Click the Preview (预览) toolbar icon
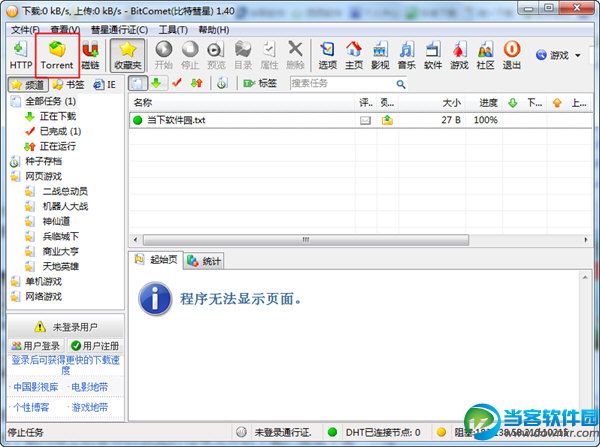The width and height of the screenshot is (600, 447). coord(216,55)
